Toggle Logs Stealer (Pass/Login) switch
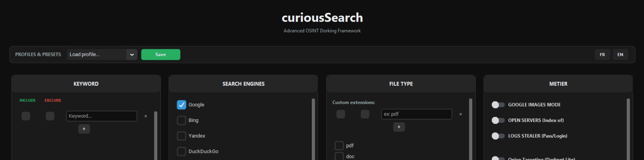Viewport: 644px width, 160px height. pyautogui.click(x=498, y=136)
